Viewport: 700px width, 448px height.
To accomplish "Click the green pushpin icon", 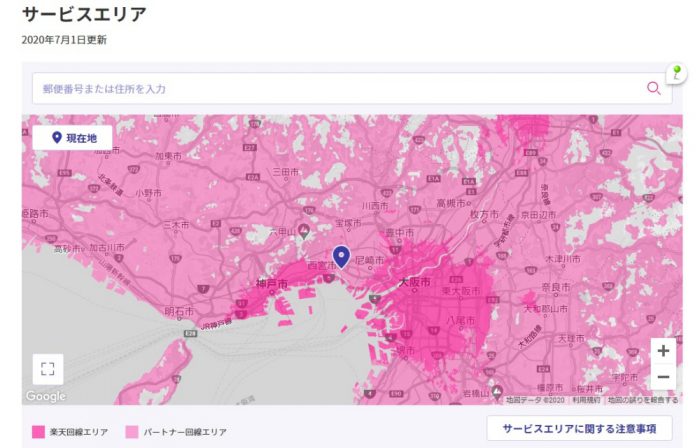I will pyautogui.click(x=677, y=73).
